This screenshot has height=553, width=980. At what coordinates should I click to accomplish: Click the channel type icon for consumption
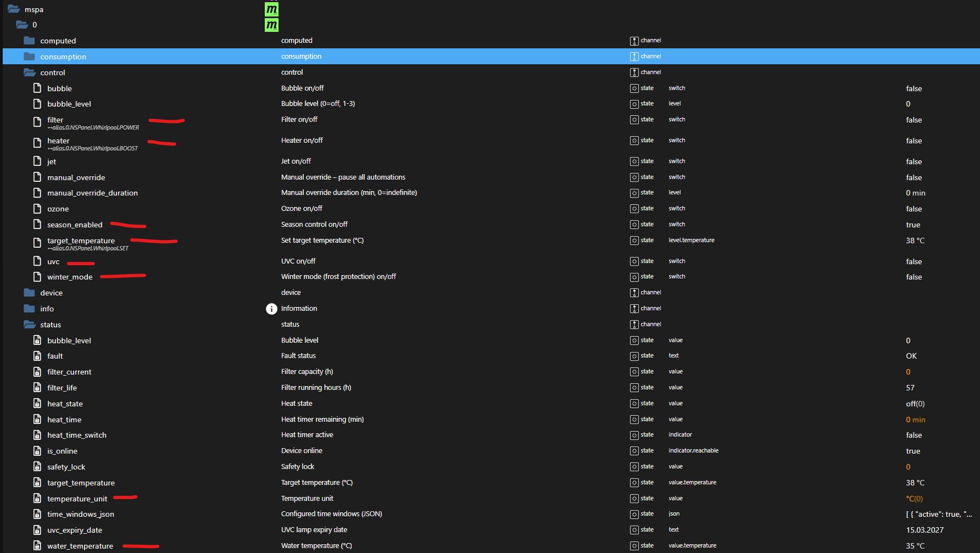[x=634, y=57]
